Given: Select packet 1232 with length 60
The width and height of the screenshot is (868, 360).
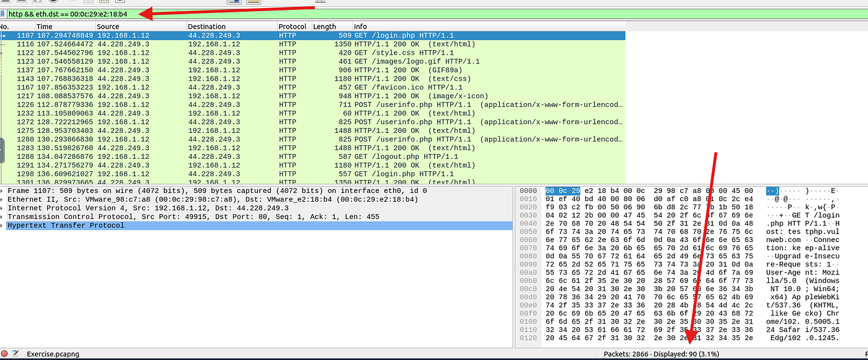Looking at the screenshot, I should (312, 114).
